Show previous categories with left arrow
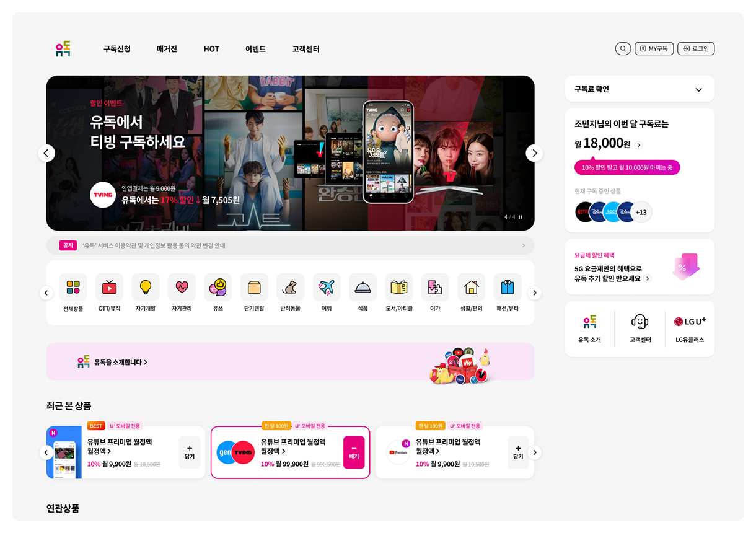The width and height of the screenshot is (756, 533). [x=46, y=293]
